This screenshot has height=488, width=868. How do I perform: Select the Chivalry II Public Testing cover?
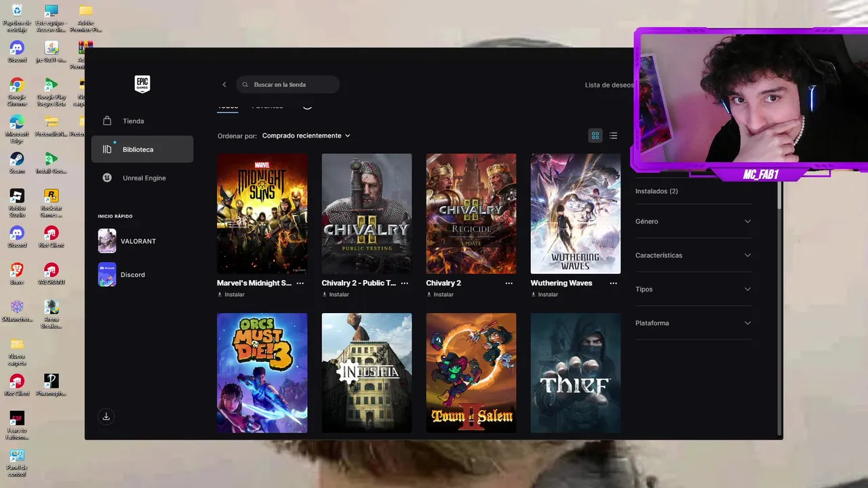367,213
